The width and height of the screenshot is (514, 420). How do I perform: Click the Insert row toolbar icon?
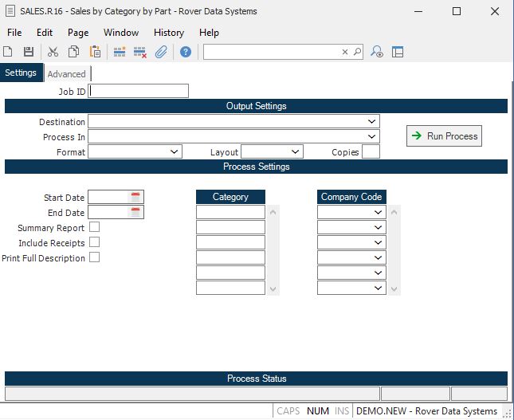[x=120, y=52]
